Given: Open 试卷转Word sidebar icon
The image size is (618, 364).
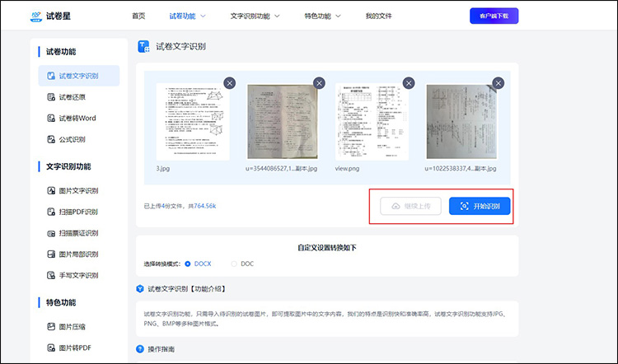Looking at the screenshot, I should pyautogui.click(x=51, y=119).
